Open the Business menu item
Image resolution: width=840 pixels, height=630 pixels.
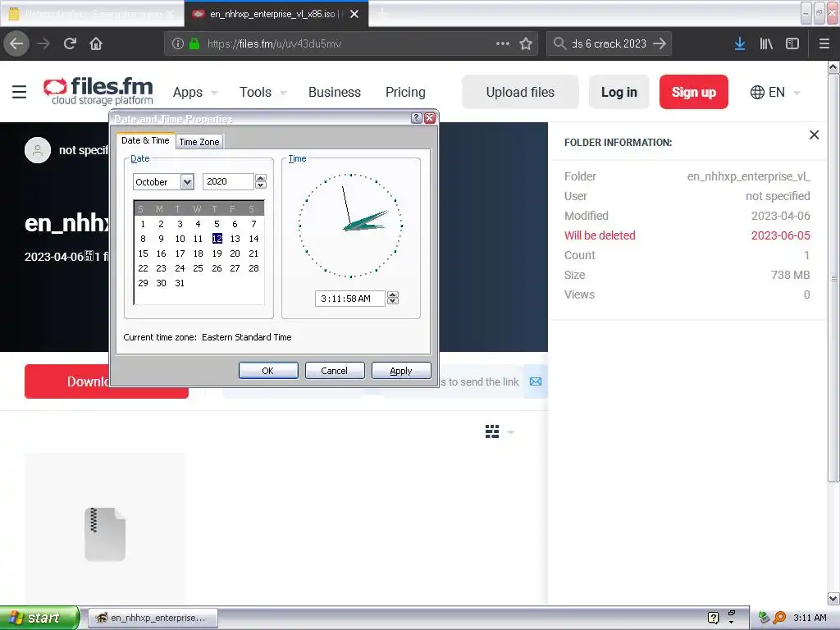[335, 92]
